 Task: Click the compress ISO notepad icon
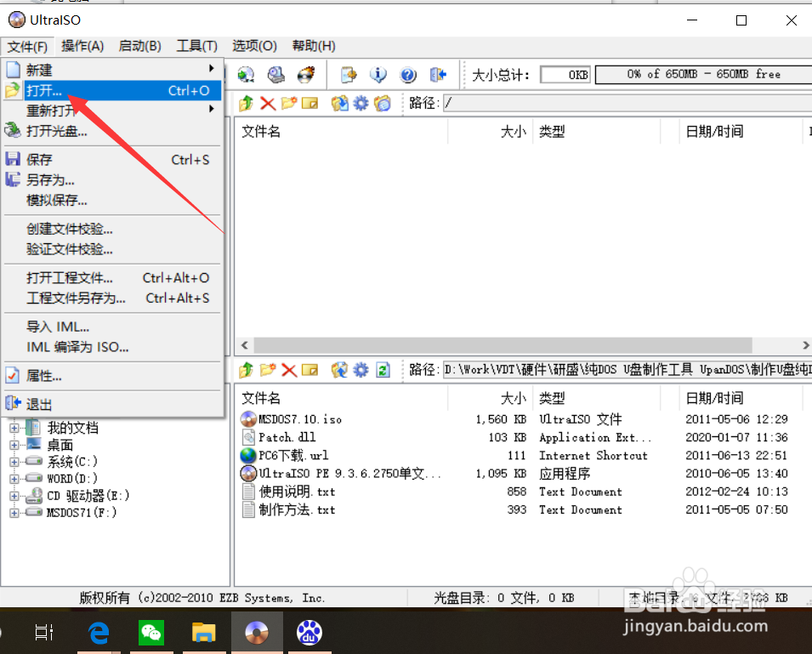tap(349, 75)
